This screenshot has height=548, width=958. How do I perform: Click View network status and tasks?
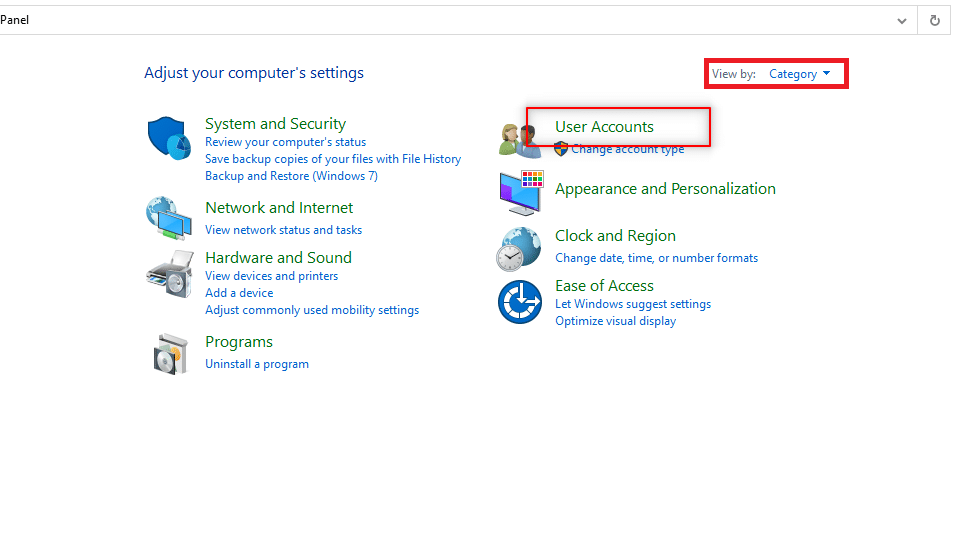pyautogui.click(x=283, y=230)
